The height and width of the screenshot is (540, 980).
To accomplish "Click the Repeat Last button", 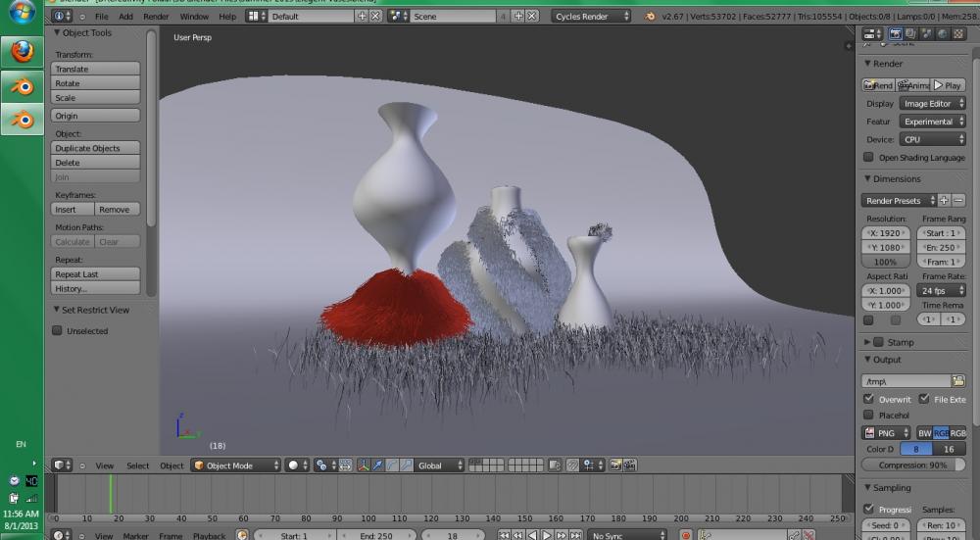I will [95, 274].
